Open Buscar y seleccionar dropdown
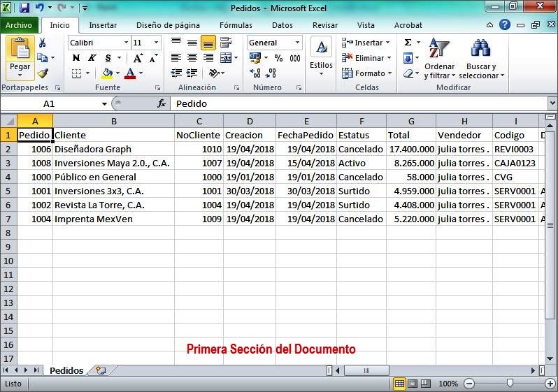 [x=503, y=75]
